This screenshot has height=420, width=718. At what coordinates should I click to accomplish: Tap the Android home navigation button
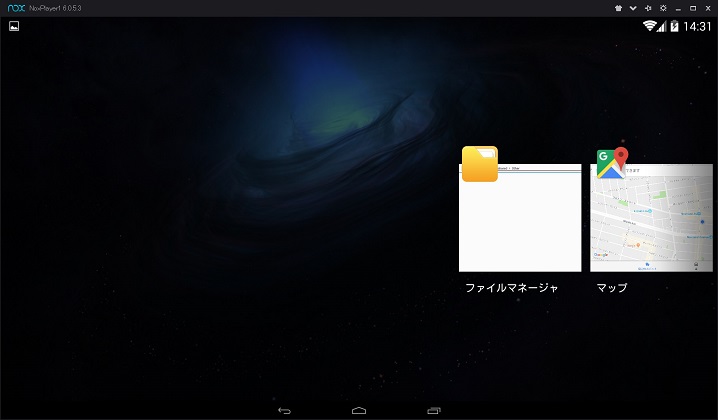point(359,410)
